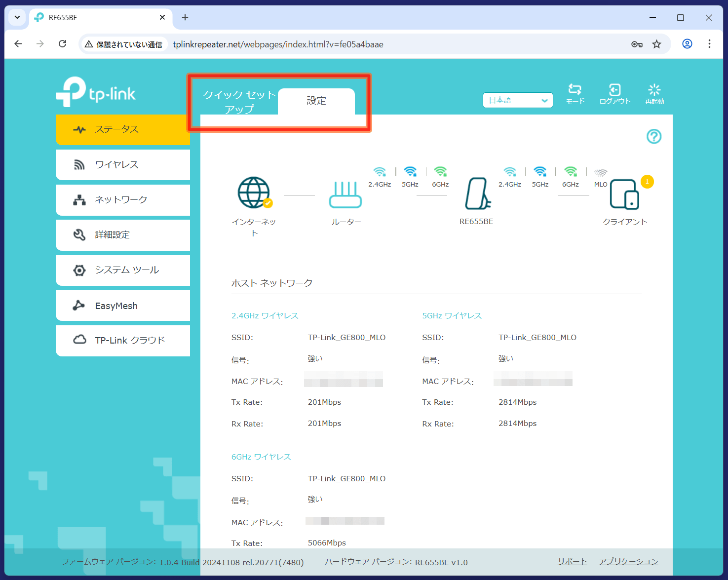Open the browser tab search dropdown
728x580 pixels.
point(17,17)
